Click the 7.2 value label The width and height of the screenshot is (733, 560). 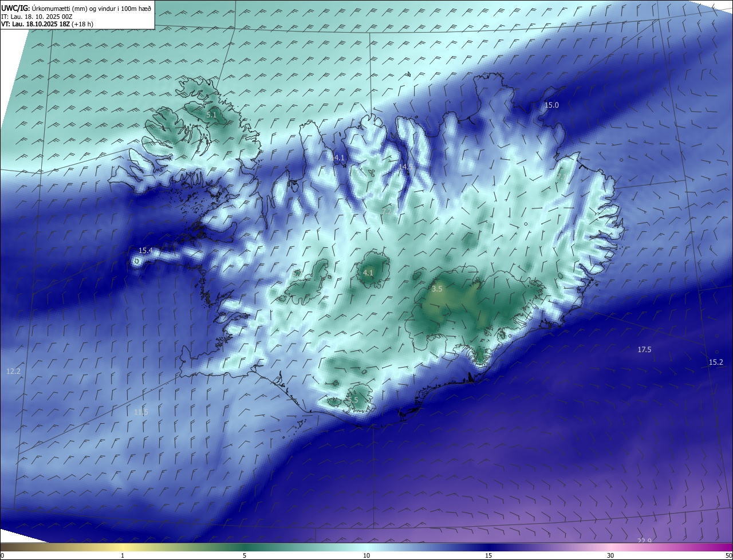(x=387, y=211)
